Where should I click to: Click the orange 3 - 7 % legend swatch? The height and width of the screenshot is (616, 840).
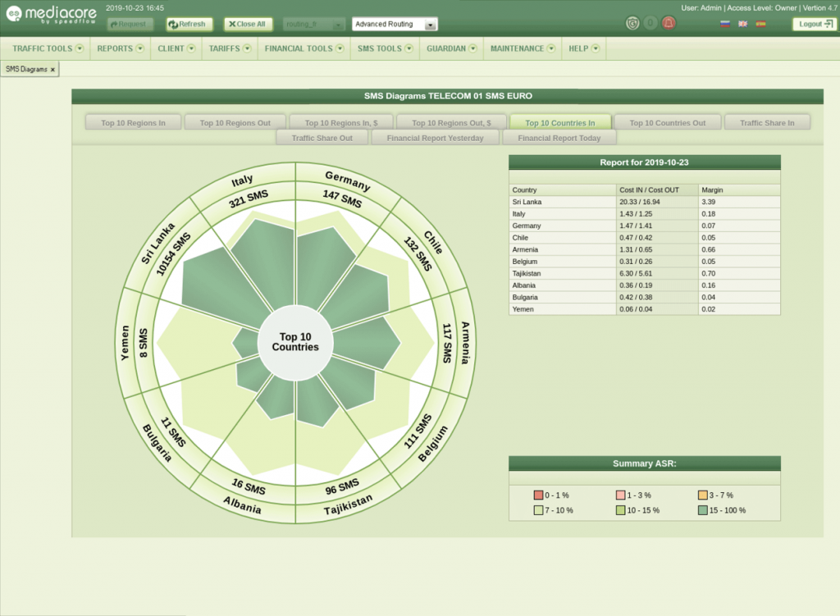703,495
